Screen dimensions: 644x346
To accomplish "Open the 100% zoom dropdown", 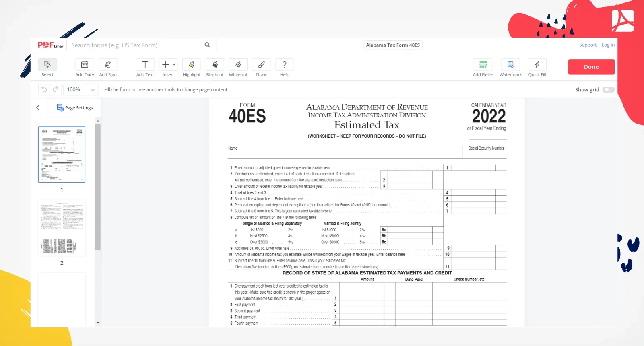I will (81, 90).
